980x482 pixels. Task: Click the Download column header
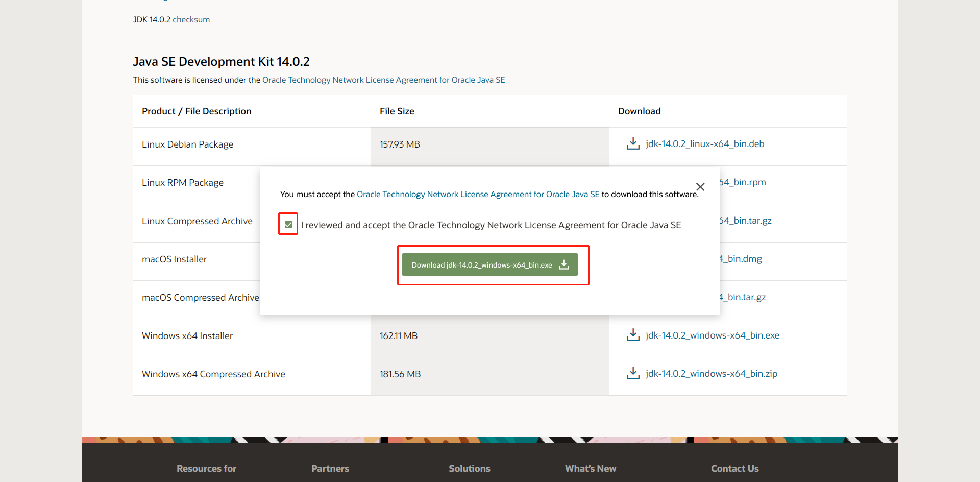click(640, 111)
